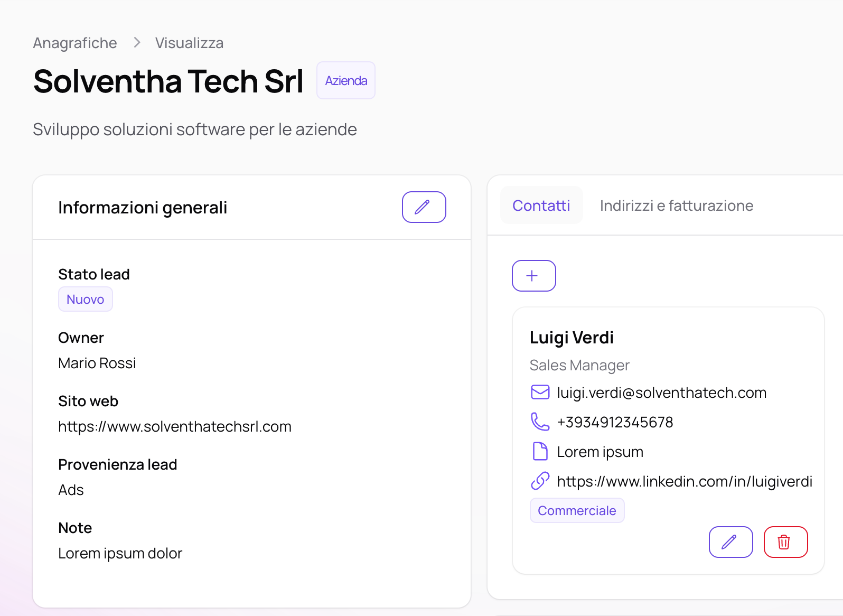843x616 pixels.
Task: Click the email envelope icon
Action: tap(540, 393)
